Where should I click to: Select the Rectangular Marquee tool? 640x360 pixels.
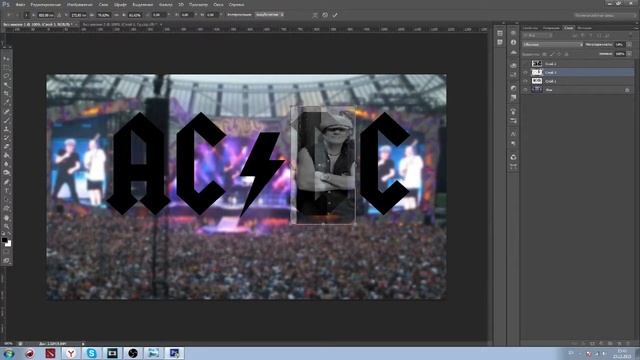(x=6, y=67)
